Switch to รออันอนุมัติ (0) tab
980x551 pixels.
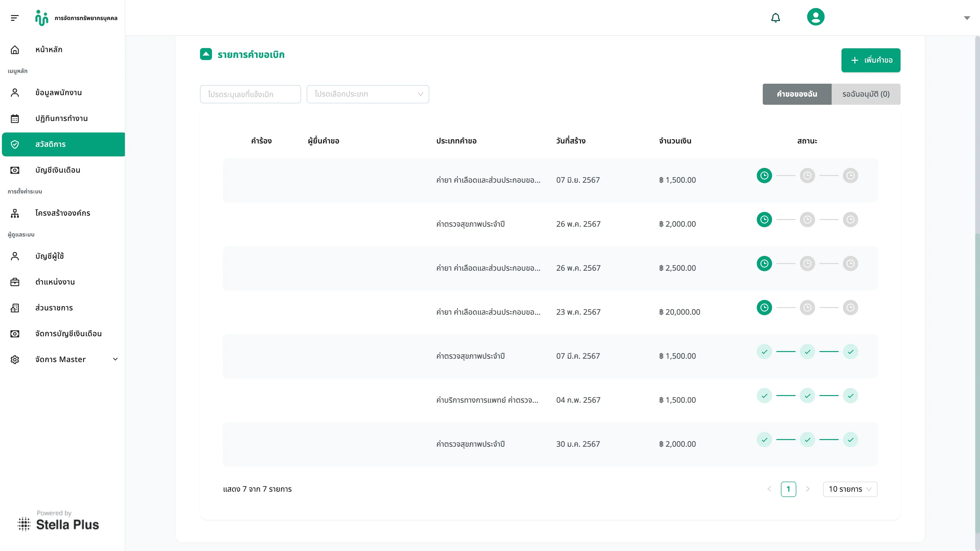coord(865,94)
